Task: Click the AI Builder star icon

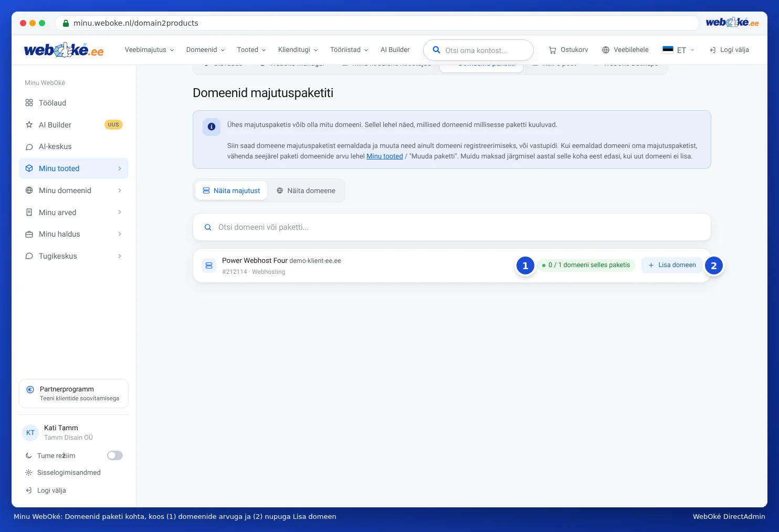Action: 29,125
